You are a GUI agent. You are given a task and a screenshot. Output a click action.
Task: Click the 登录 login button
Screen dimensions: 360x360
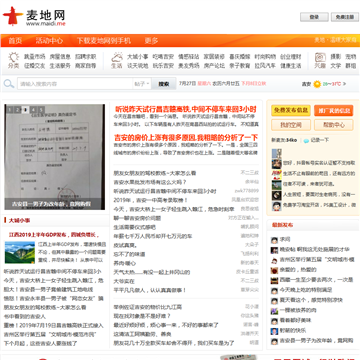[x=314, y=17]
